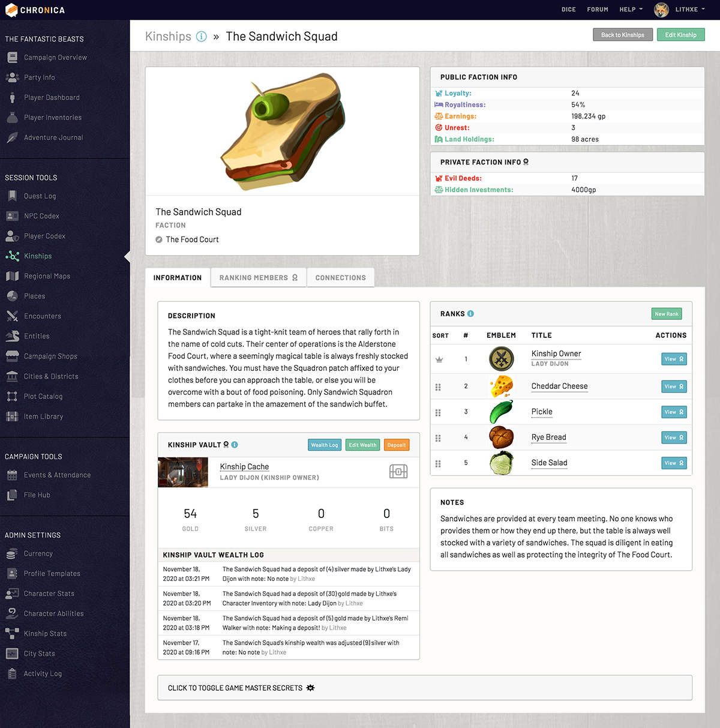Click the Pickle rank emblem
The image size is (720, 728).
(x=501, y=412)
